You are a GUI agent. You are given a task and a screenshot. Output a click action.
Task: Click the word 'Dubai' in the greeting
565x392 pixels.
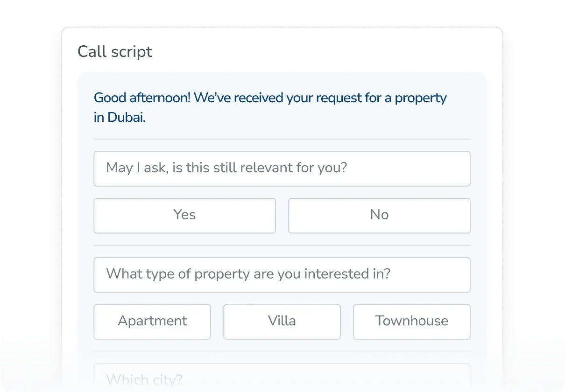pos(126,118)
